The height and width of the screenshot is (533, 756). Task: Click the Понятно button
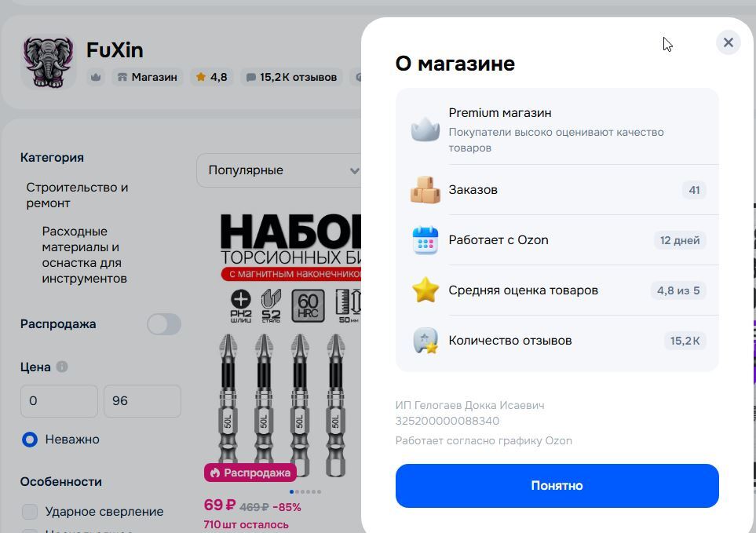(x=557, y=485)
